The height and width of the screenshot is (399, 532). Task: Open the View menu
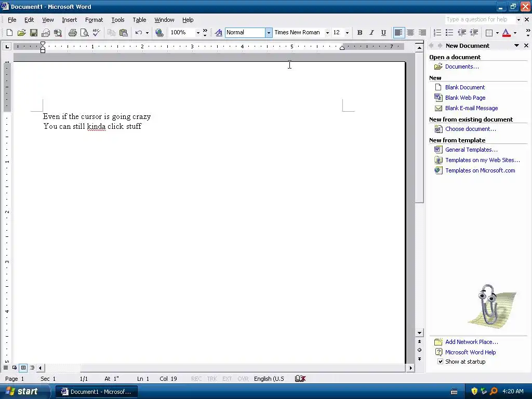tap(48, 20)
